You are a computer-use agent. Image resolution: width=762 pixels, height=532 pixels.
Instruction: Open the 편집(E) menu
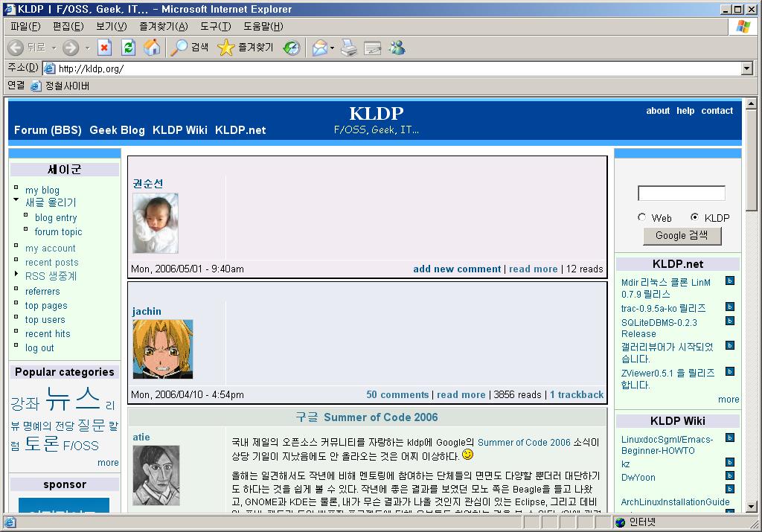point(68,26)
